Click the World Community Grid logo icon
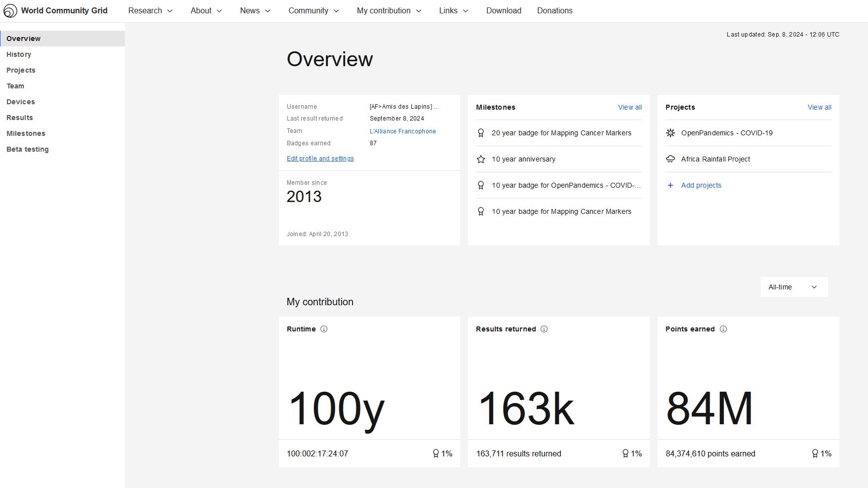The width and height of the screenshot is (868, 488). [10, 10]
